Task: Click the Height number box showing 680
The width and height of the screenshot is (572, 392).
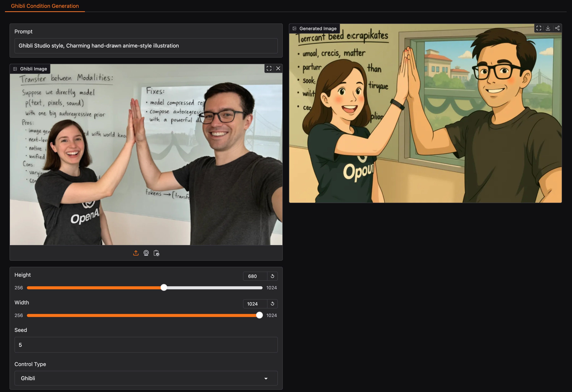Action: pyautogui.click(x=255, y=276)
